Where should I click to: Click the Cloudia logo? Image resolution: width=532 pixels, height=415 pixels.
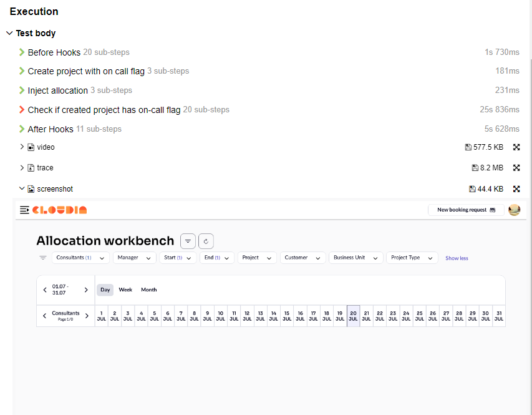pyautogui.click(x=60, y=210)
